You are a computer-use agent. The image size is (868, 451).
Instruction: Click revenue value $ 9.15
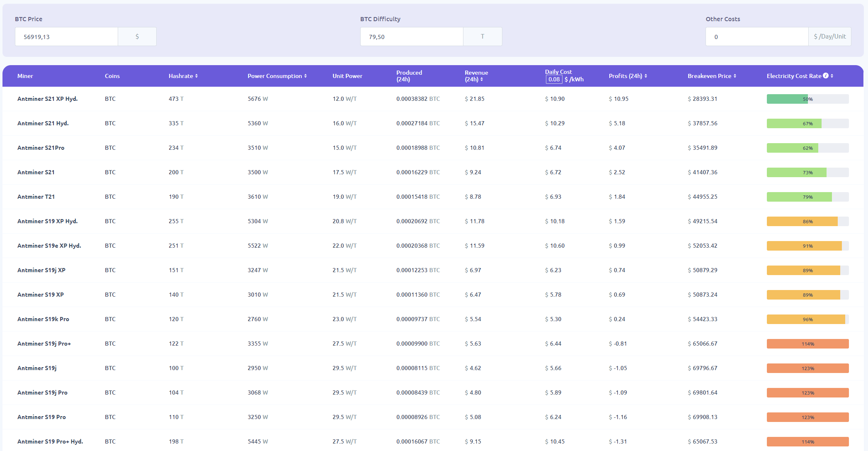click(x=473, y=441)
